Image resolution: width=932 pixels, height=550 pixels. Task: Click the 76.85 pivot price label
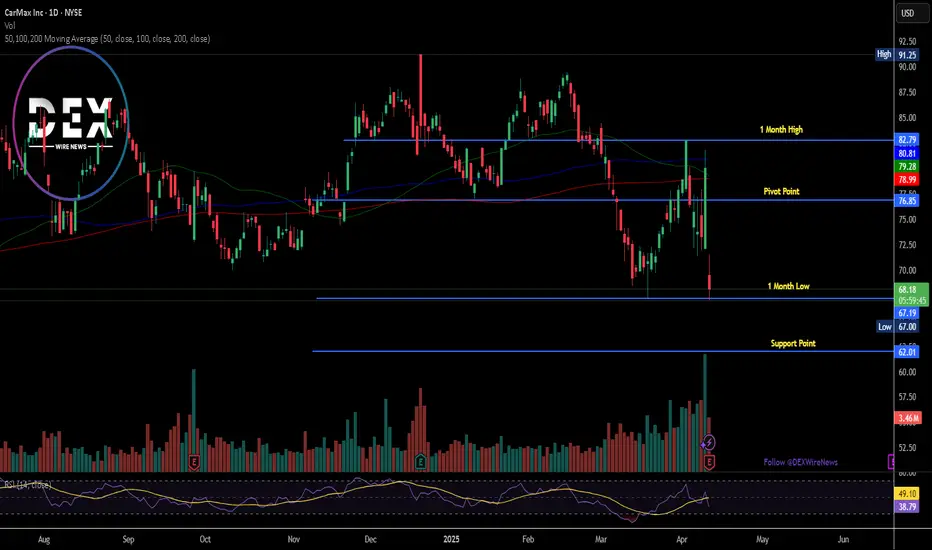[907, 201]
